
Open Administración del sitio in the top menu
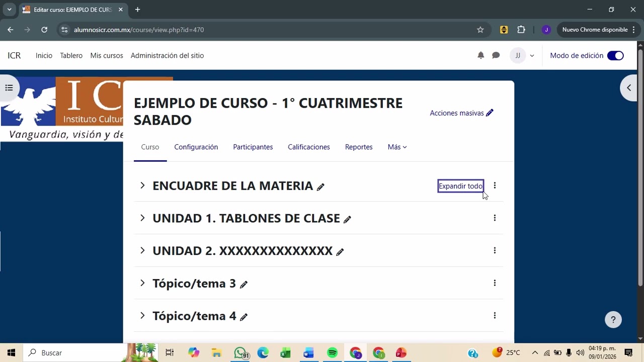[167, 55]
